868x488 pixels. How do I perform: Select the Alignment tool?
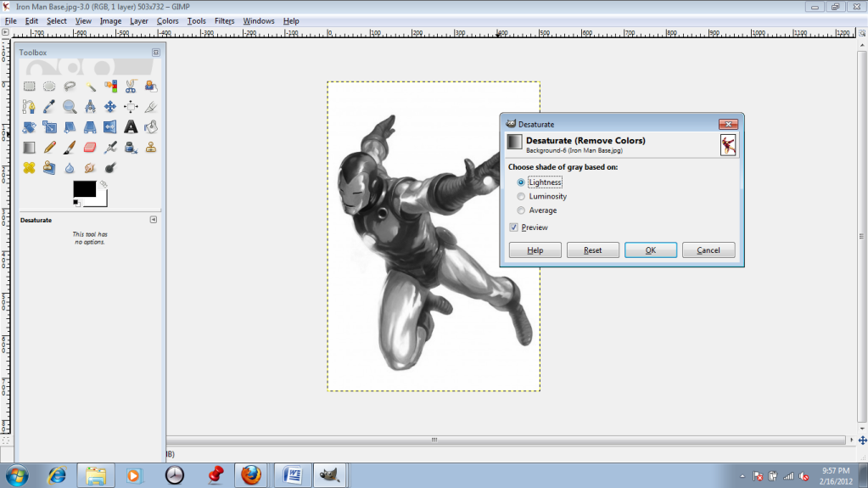pos(131,106)
